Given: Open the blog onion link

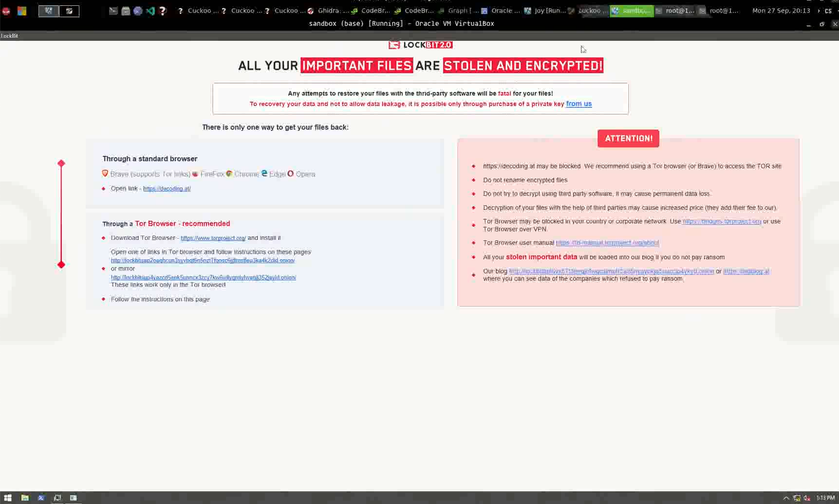Looking at the screenshot, I should [612, 271].
